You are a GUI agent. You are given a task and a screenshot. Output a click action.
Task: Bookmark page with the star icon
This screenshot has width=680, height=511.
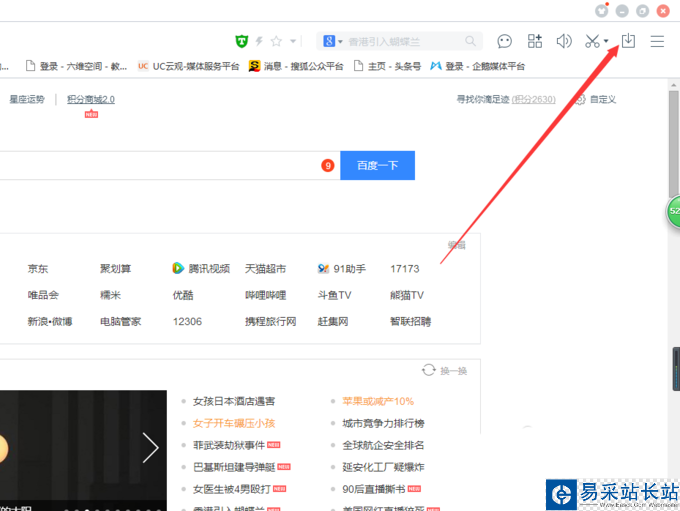point(276,42)
